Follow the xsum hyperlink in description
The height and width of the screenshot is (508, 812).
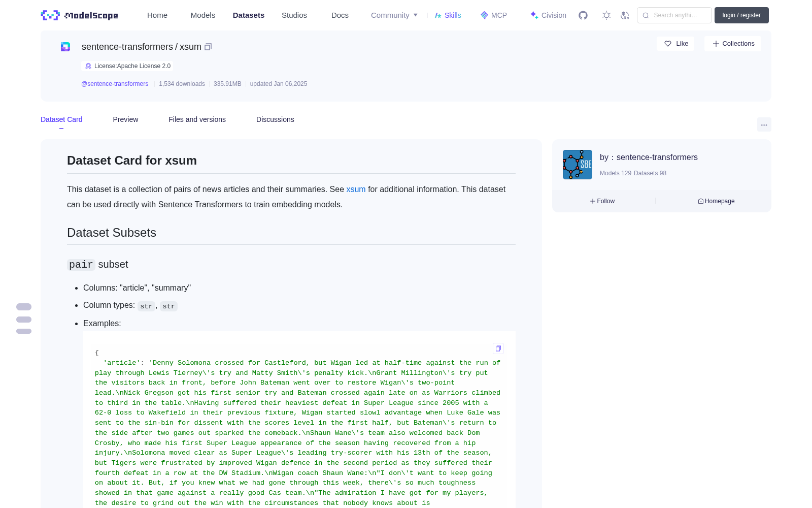click(356, 189)
